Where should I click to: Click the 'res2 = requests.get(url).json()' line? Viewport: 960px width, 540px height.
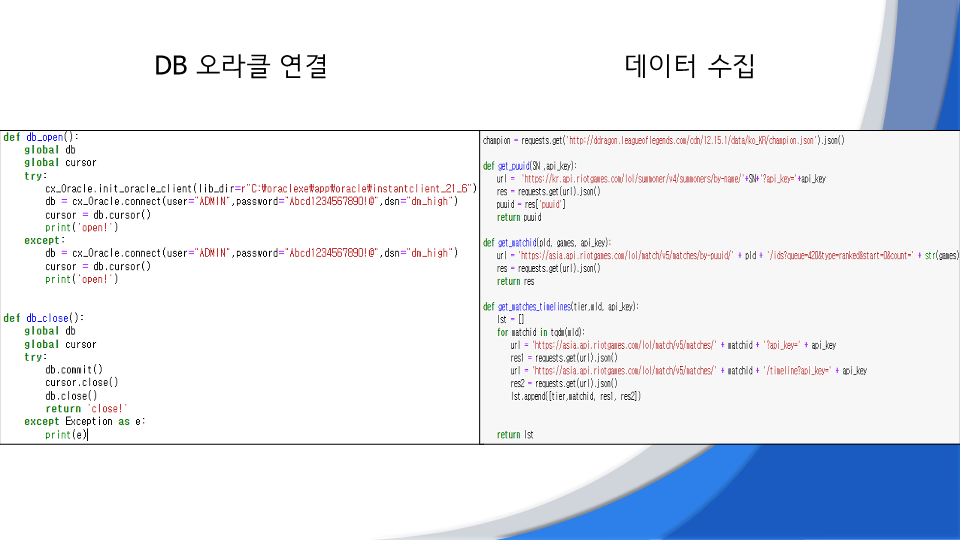pyautogui.click(x=564, y=384)
